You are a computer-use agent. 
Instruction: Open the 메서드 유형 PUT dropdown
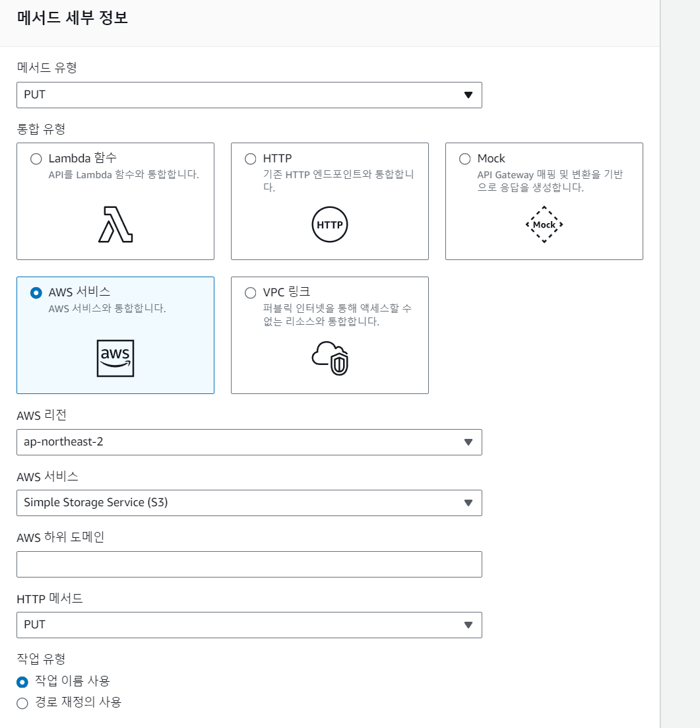coord(249,95)
